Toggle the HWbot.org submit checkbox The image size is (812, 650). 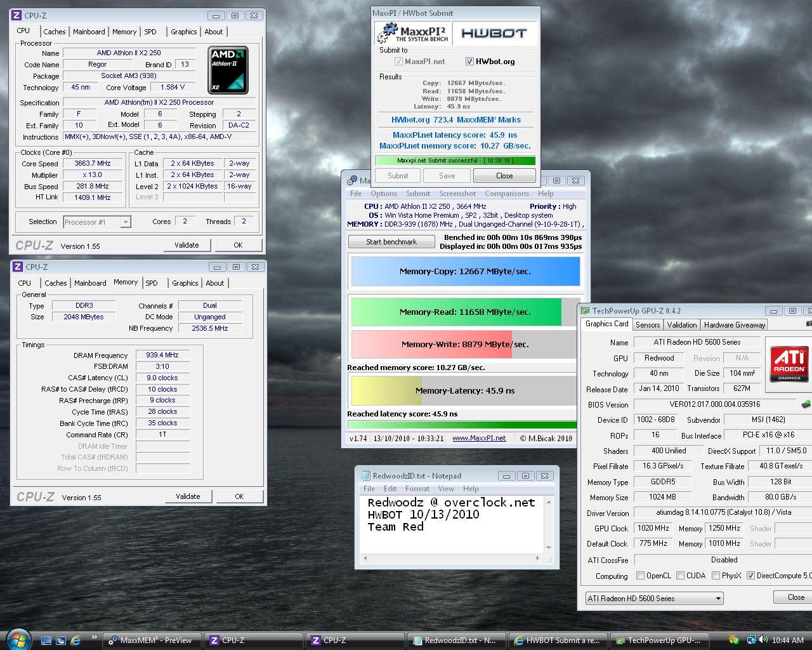point(469,62)
